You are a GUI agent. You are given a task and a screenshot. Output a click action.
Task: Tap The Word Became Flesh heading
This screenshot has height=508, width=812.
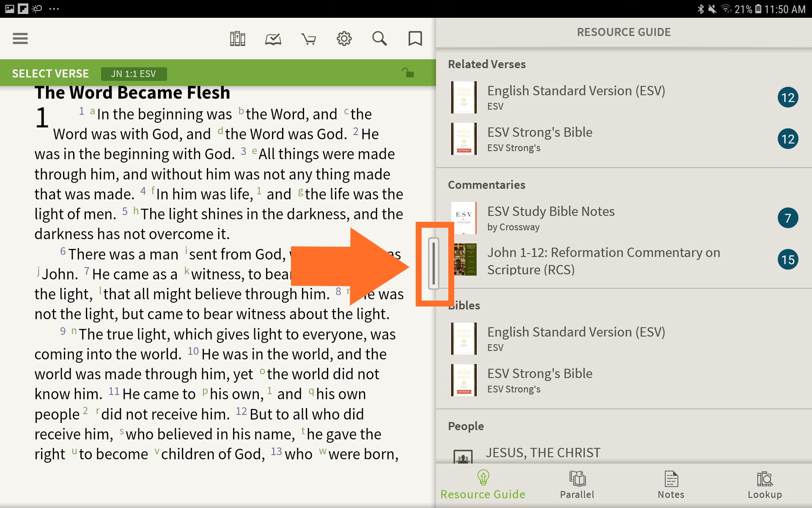pos(132,93)
